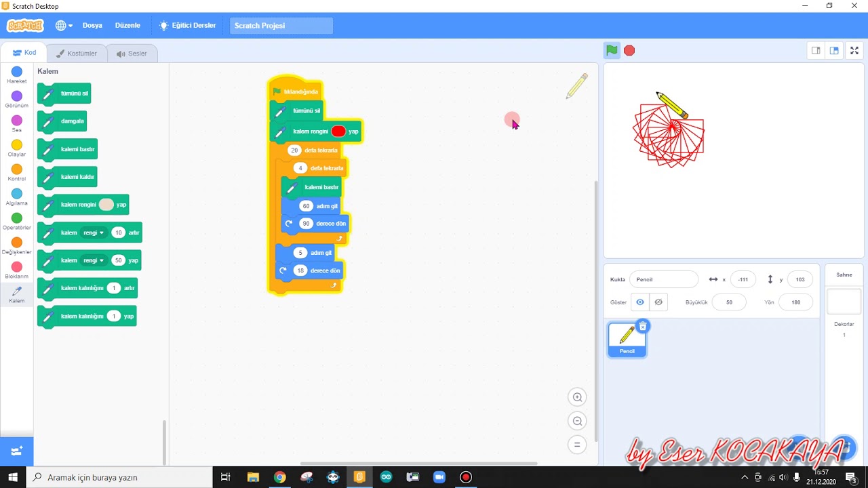Screen dimensions: 868x488
Task: Zoom in the code workspace
Action: (x=577, y=397)
